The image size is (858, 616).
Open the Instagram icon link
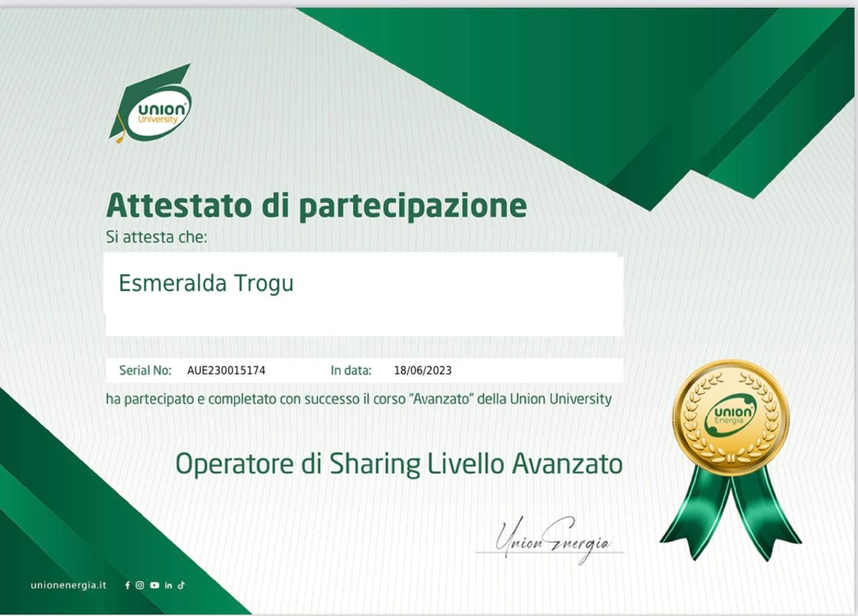[140, 585]
